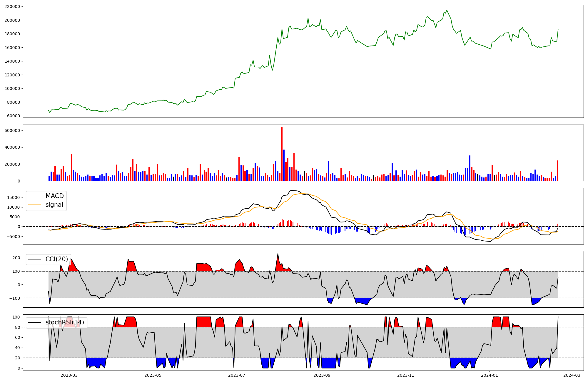Screen dimensions: 588x382
Task: Click the 200 label on CCI axis
Action: point(16,258)
